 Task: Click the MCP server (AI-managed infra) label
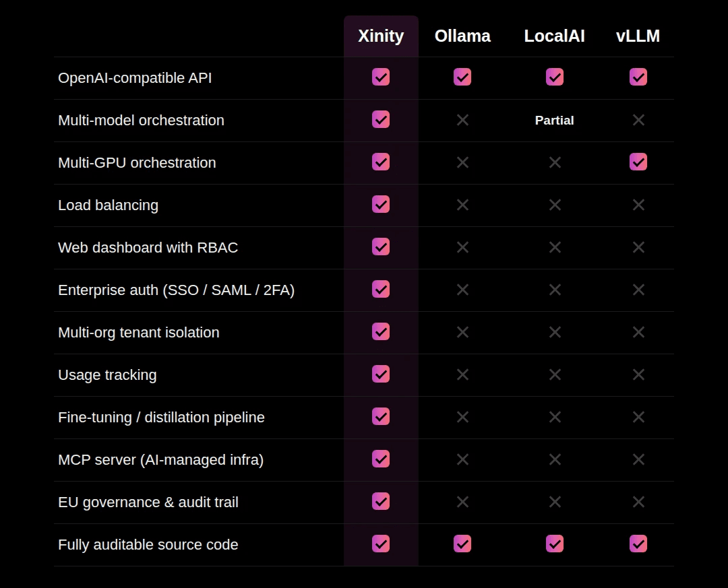(160, 460)
